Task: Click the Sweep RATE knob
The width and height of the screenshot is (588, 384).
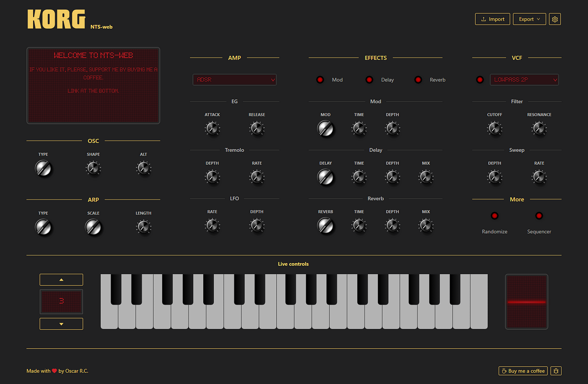Action: [x=539, y=177]
